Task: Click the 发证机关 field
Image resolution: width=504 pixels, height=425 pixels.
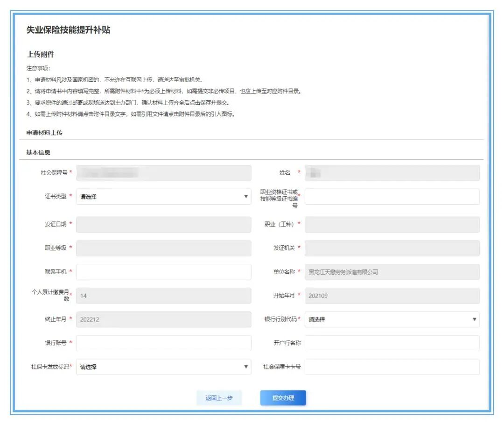Action: click(x=392, y=248)
